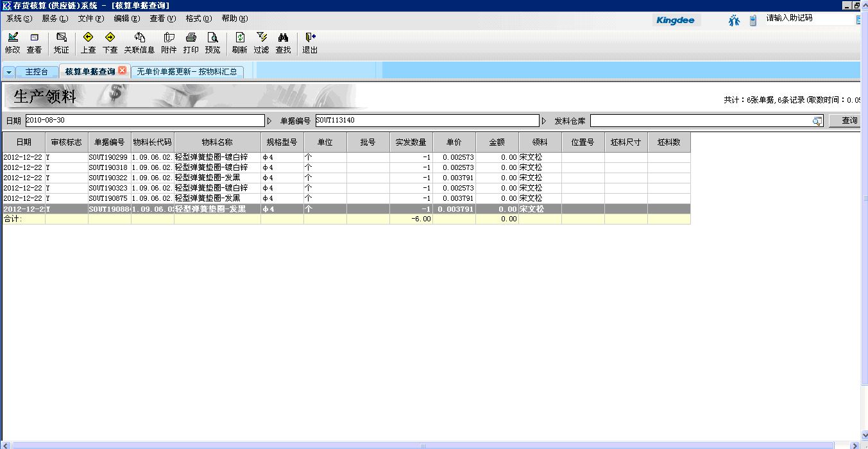Open 预览 print preview
This screenshot has width=868, height=449.
[x=212, y=43]
